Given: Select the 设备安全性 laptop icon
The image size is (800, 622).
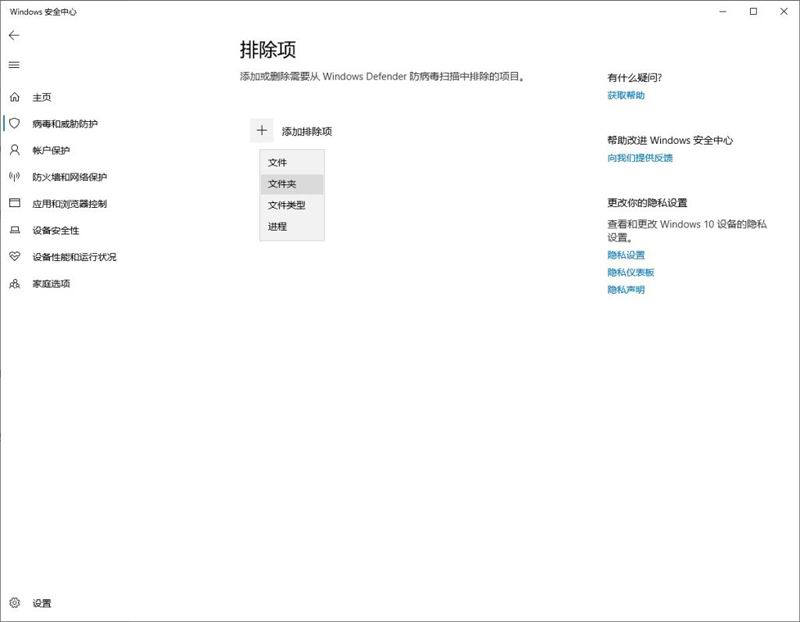Looking at the screenshot, I should (x=14, y=230).
